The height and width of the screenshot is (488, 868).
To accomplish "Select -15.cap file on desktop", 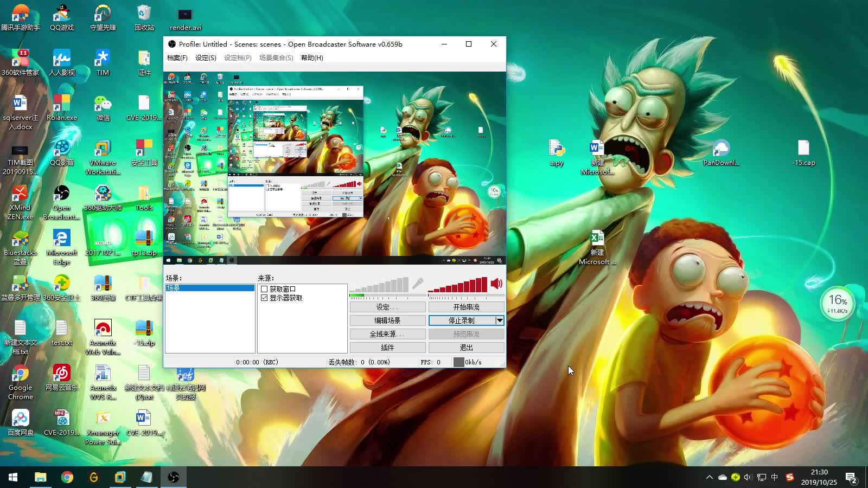I will (804, 152).
